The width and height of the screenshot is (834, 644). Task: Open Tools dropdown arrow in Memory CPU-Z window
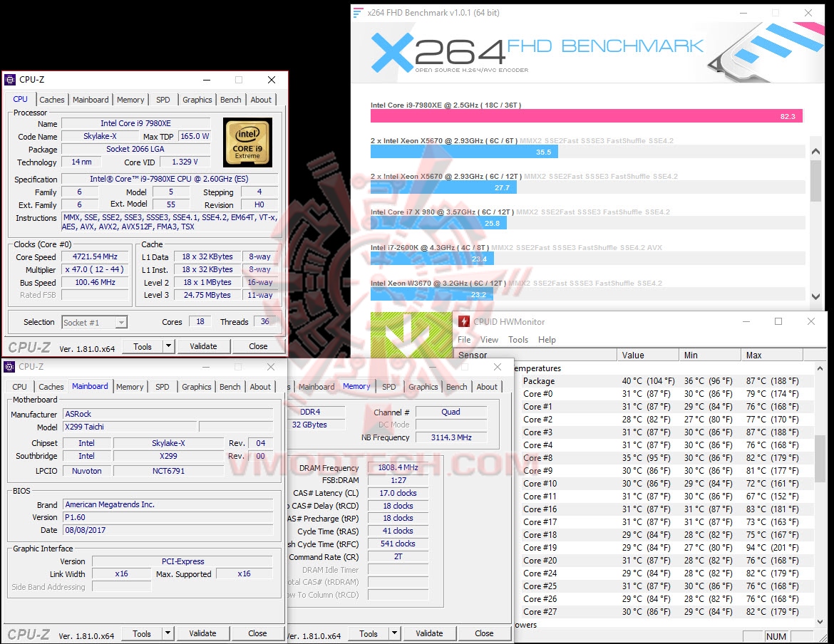(x=394, y=633)
